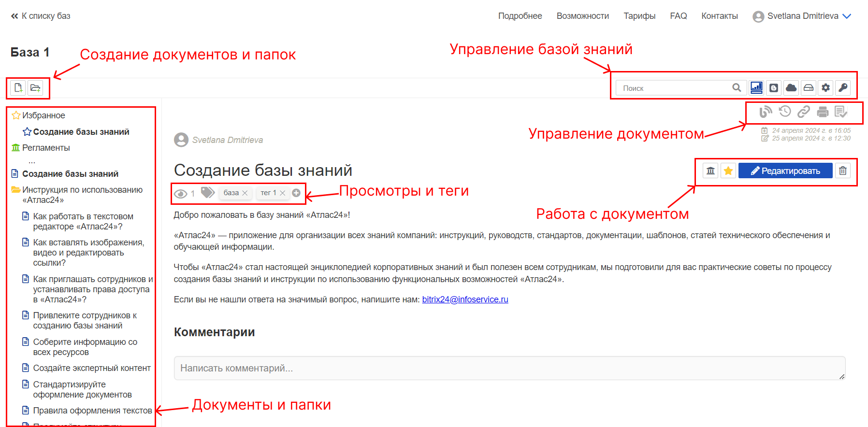
Task: Select "Создание базы знаний" document below Регламенты
Action: (70, 174)
